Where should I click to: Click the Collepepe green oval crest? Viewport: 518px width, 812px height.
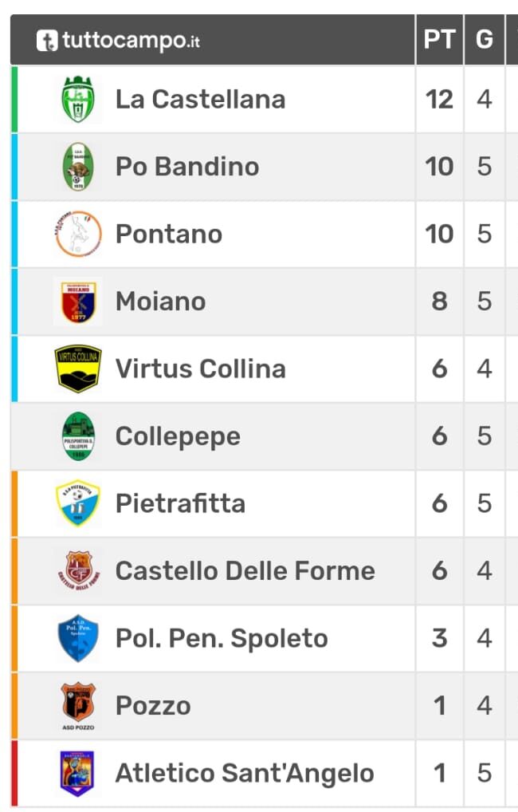pos(78,436)
